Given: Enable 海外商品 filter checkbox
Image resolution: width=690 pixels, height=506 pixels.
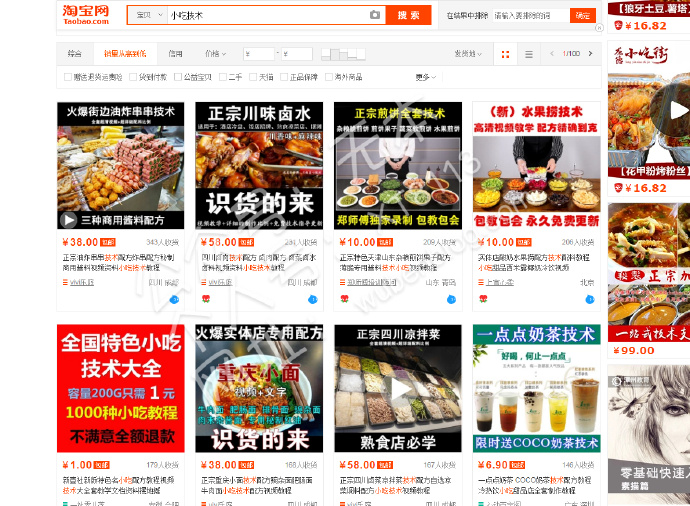Looking at the screenshot, I should (x=329, y=77).
